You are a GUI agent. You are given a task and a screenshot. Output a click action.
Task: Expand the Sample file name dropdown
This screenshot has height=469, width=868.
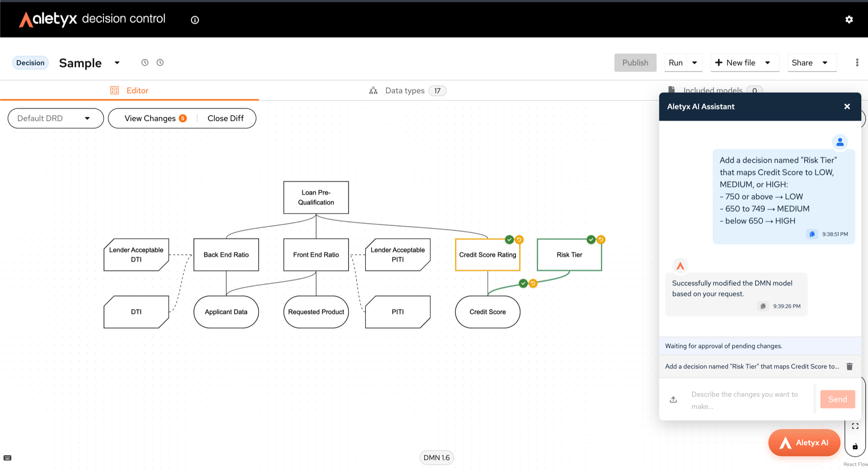tap(117, 62)
